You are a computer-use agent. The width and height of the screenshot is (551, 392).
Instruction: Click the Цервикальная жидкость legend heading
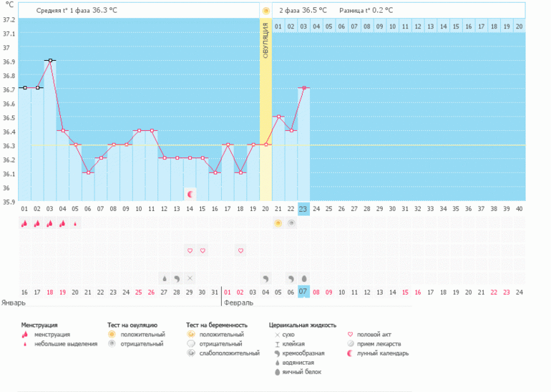point(303,325)
